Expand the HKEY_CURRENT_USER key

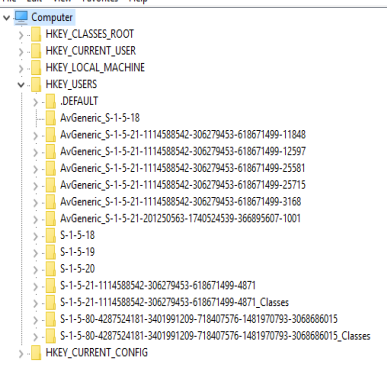(21, 52)
